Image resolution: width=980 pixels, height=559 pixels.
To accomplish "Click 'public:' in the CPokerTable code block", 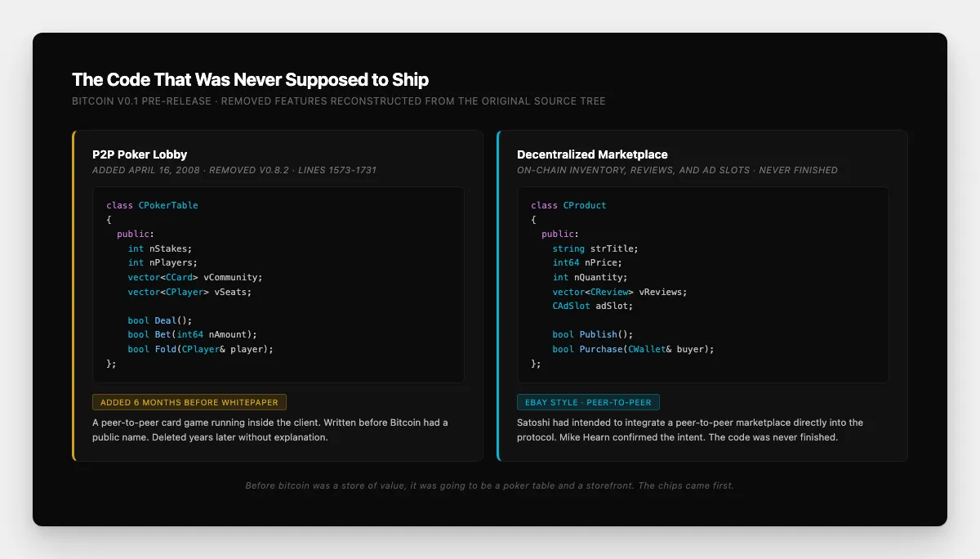I will point(136,234).
